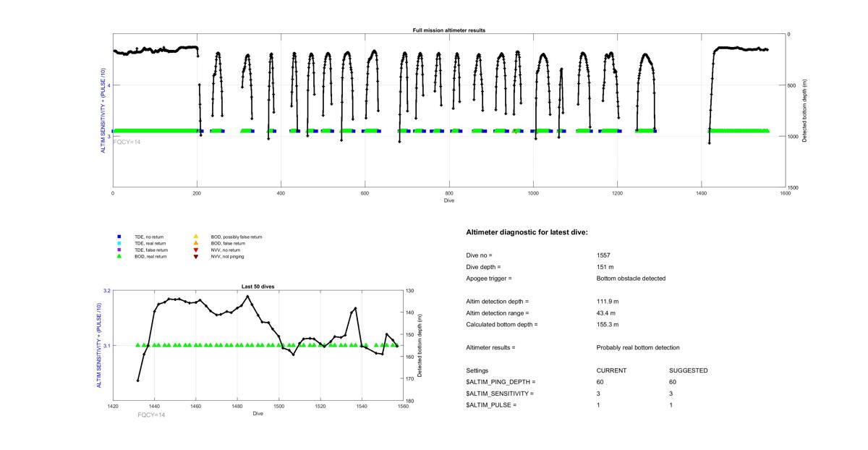Click the purple square marker for TDE, false return
This screenshot has height=450, width=868.
click(x=119, y=250)
